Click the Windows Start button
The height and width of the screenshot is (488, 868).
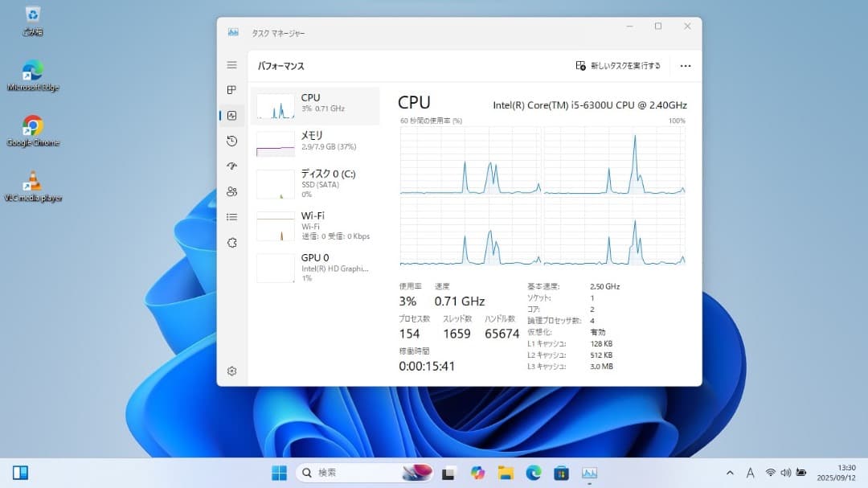tap(278, 473)
